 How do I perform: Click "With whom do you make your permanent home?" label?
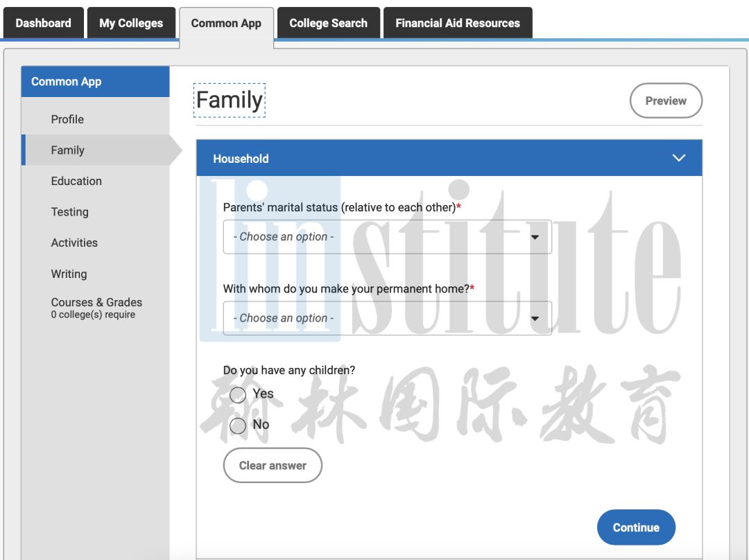click(x=349, y=289)
